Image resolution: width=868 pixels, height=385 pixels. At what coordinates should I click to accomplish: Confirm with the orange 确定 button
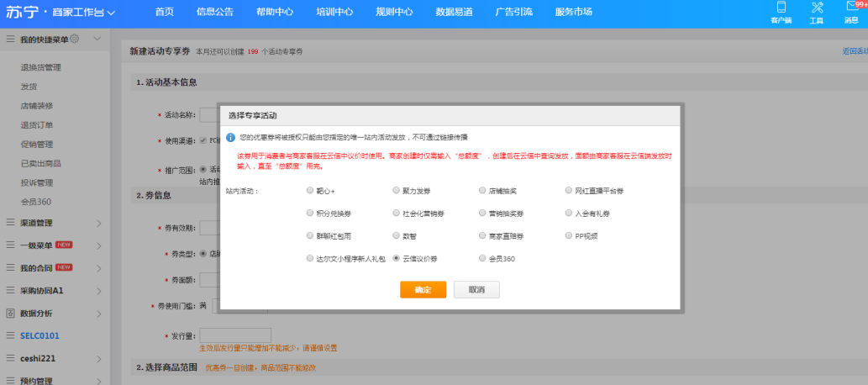[x=423, y=290]
